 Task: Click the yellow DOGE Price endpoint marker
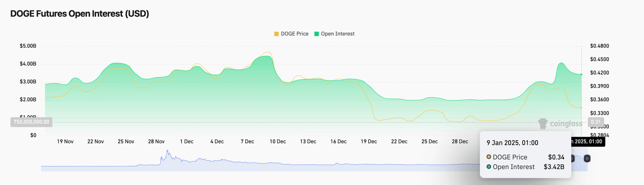click(581, 108)
